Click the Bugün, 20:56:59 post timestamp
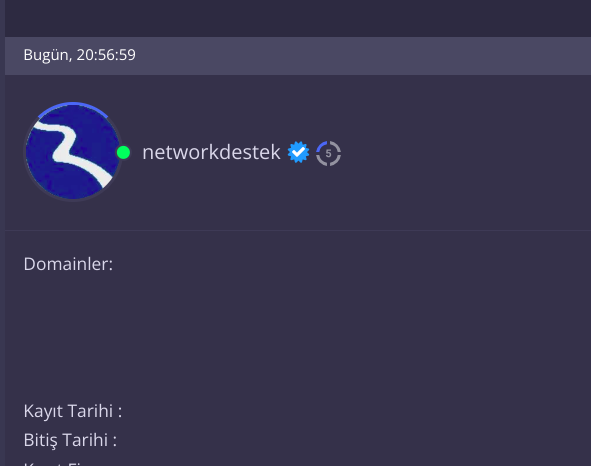 (x=80, y=55)
